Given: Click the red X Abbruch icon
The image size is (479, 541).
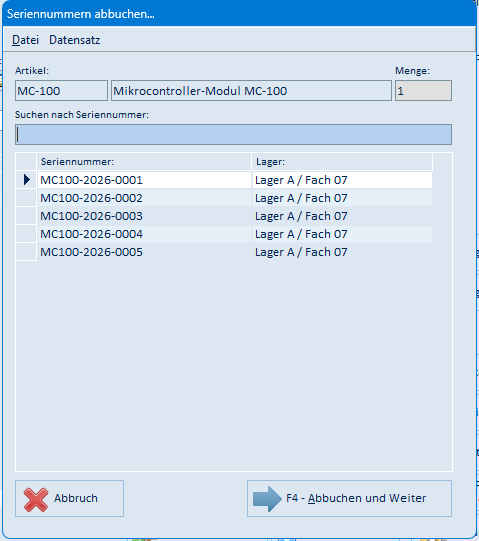Looking at the screenshot, I should pos(36,499).
